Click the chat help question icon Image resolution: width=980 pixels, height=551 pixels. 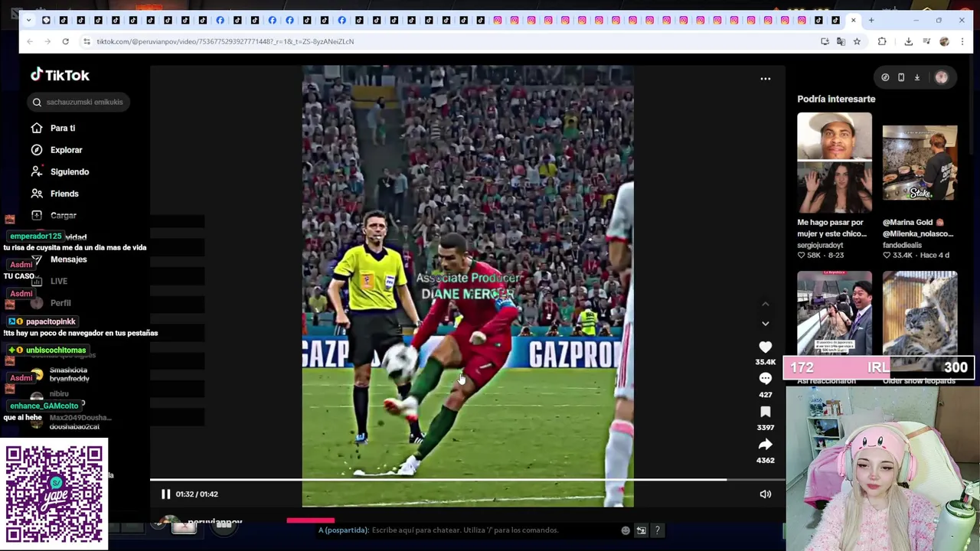coord(657,530)
